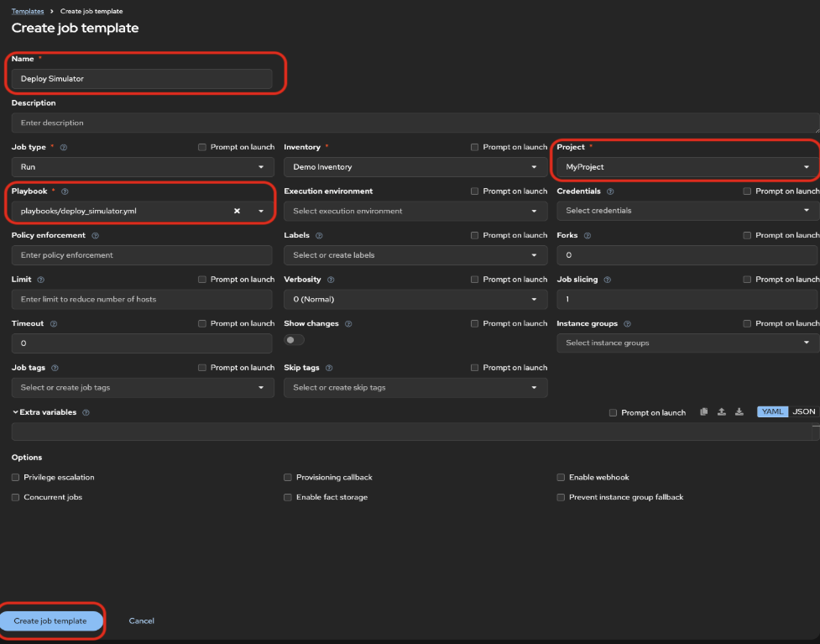Screen dimensions: 820x644
Task: Click the Create job template button
Action: 50,620
